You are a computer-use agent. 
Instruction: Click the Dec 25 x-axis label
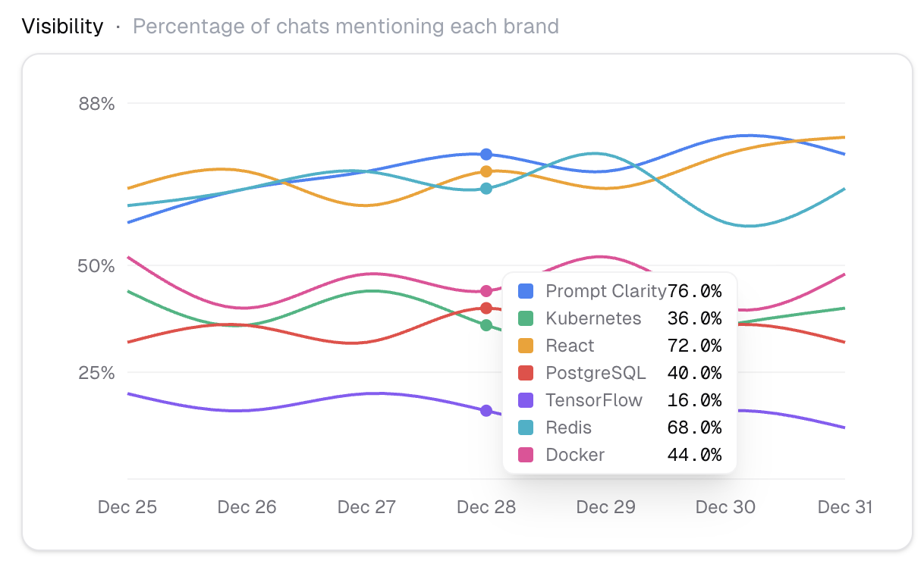tap(127, 507)
